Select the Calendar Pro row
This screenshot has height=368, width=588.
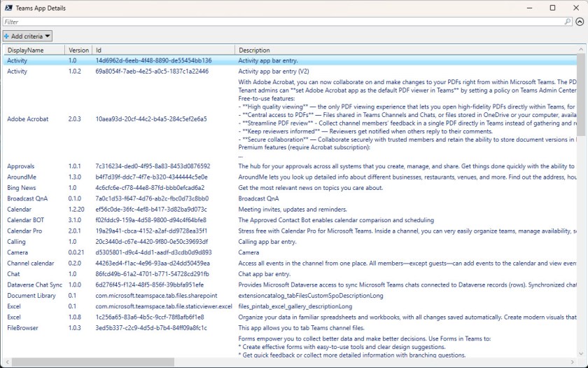click(290, 231)
